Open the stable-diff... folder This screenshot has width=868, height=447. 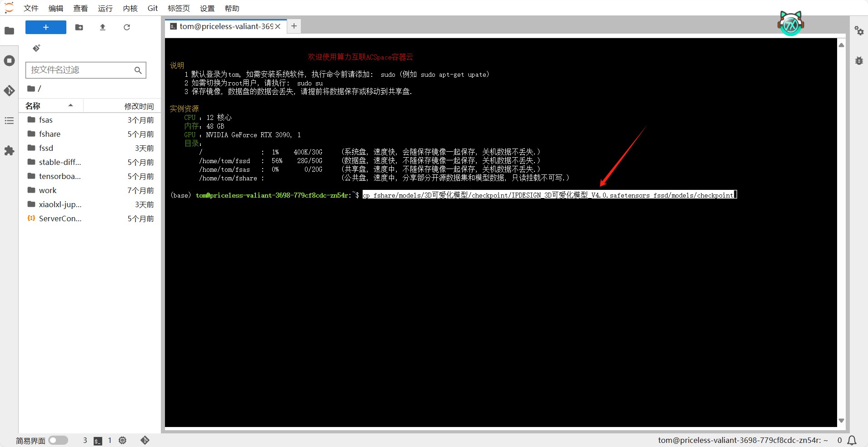90,162
